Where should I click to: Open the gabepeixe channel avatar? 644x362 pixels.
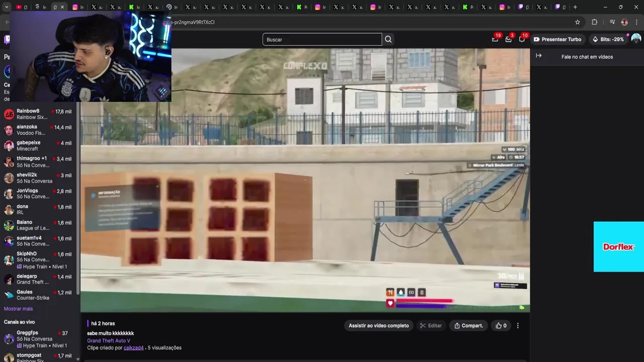click(x=9, y=146)
